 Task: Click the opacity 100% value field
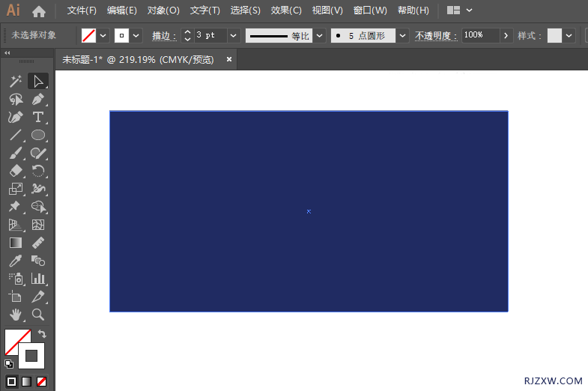click(480, 35)
